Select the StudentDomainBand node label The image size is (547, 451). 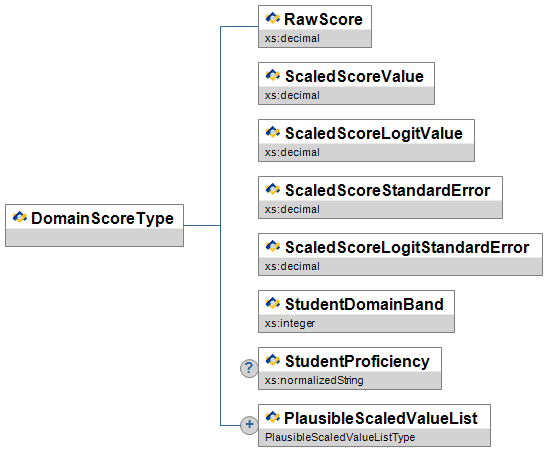pyautogui.click(x=364, y=304)
